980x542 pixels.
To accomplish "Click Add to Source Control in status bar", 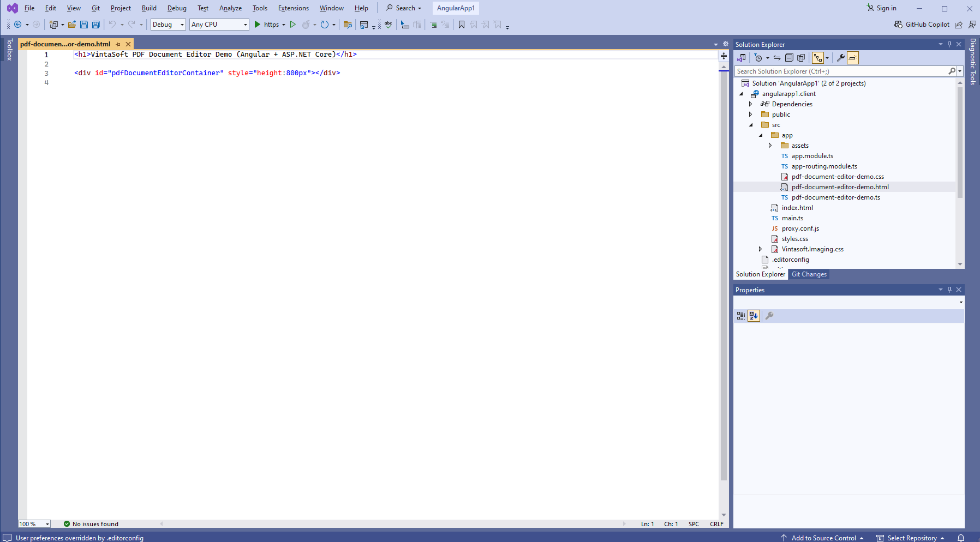I will [823, 538].
